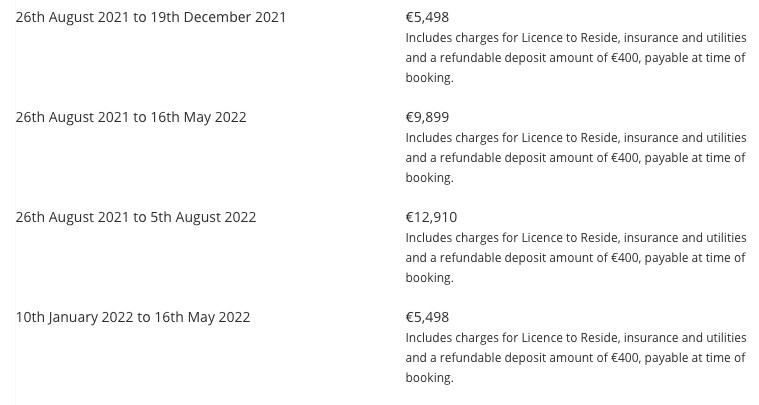Click the €12,910 price
The image size is (759, 405).
click(431, 217)
